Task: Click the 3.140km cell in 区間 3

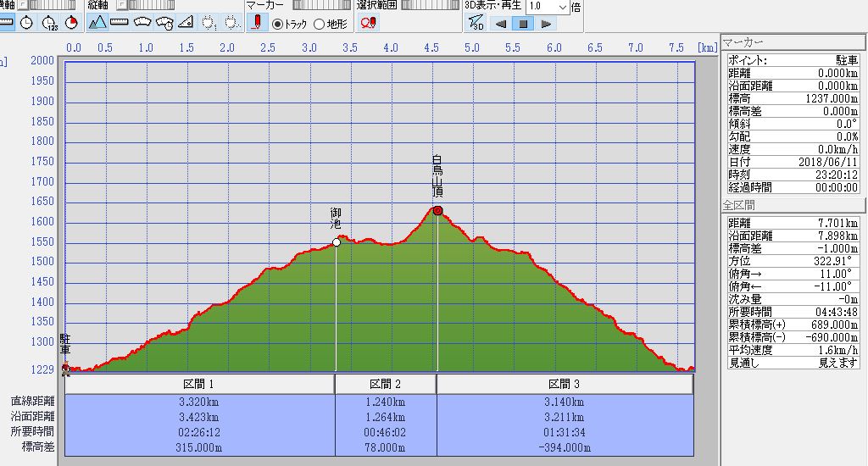Action: pyautogui.click(x=564, y=402)
